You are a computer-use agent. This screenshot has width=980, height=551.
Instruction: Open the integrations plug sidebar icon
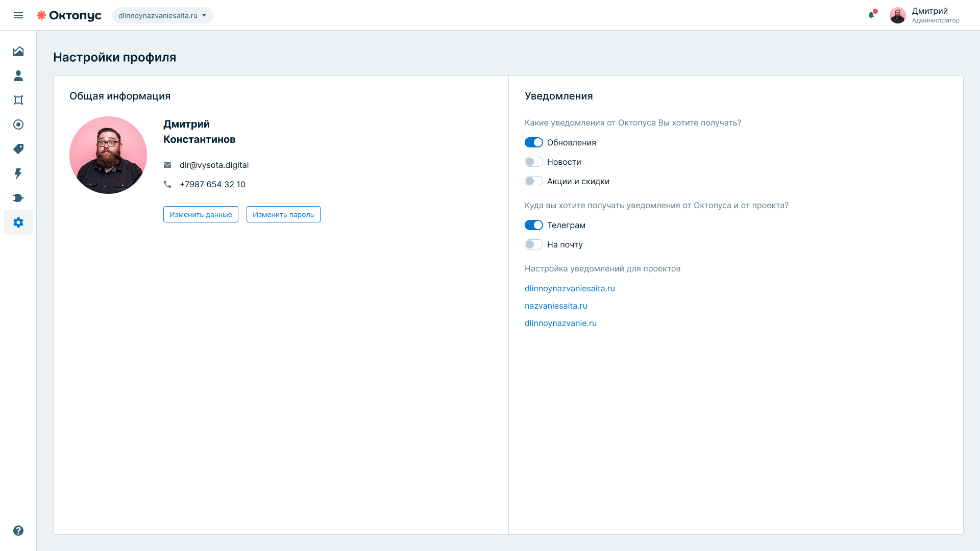pyautogui.click(x=18, y=198)
